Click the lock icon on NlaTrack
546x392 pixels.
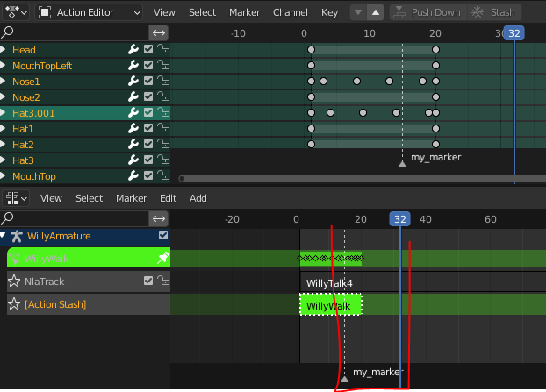click(x=163, y=281)
